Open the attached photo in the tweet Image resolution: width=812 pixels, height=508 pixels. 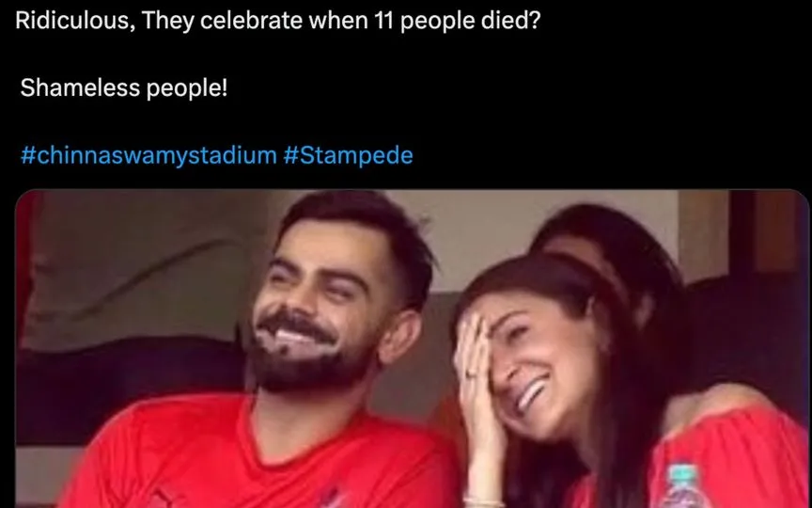(x=413, y=349)
